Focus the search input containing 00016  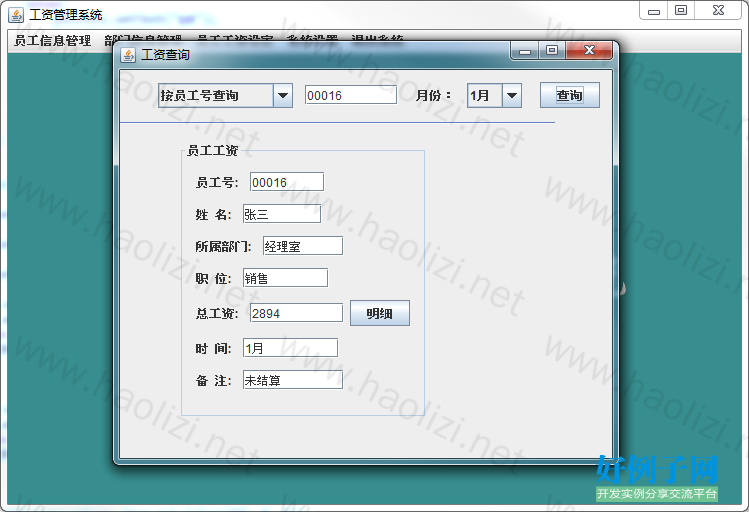point(350,95)
